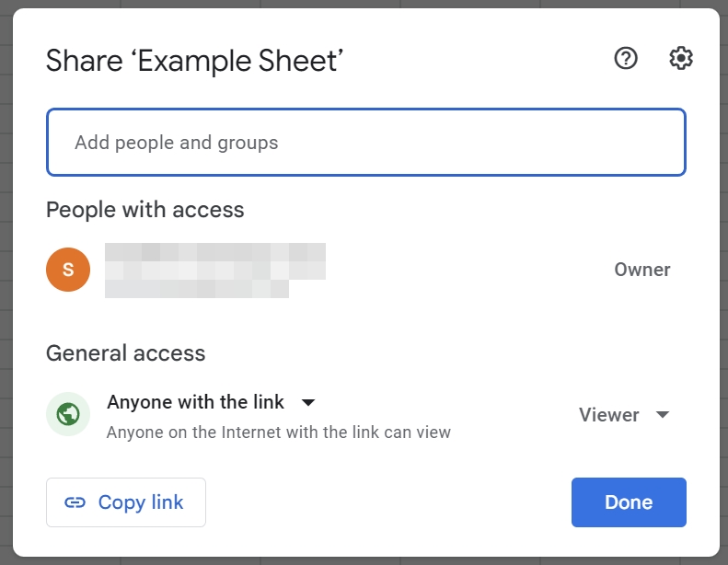Image resolution: width=728 pixels, height=565 pixels.
Task: Click the green globe general access icon
Action: (68, 414)
